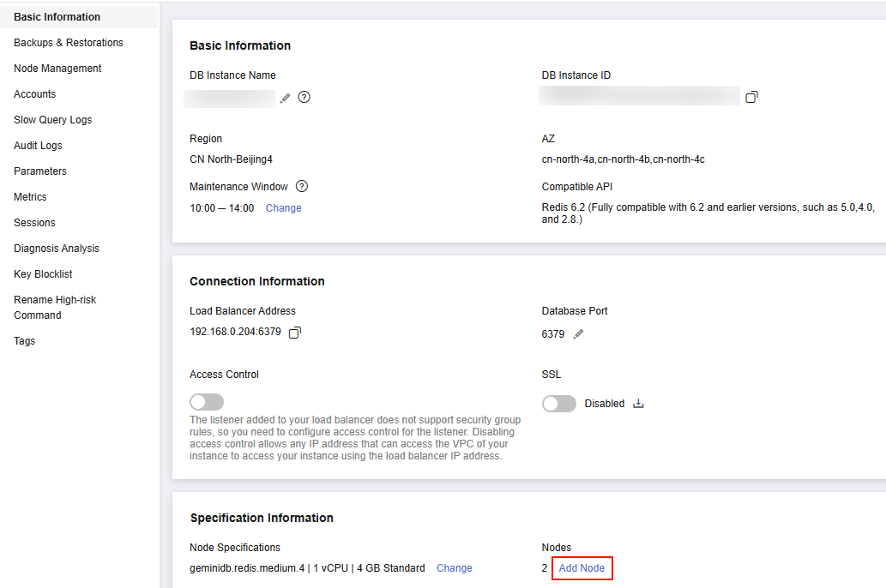Open Audit Logs from sidebar
The image size is (886, 588).
coord(38,146)
